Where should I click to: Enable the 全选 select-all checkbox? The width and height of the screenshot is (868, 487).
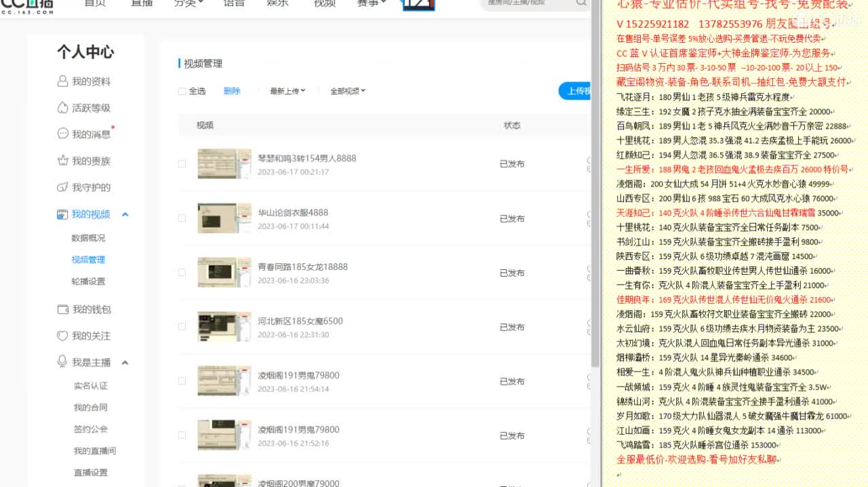182,91
